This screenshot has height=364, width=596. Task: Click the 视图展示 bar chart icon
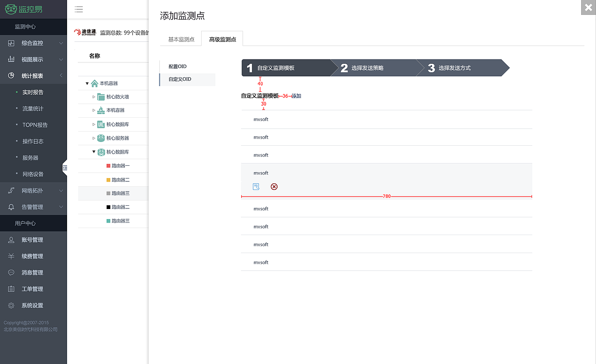point(11,60)
